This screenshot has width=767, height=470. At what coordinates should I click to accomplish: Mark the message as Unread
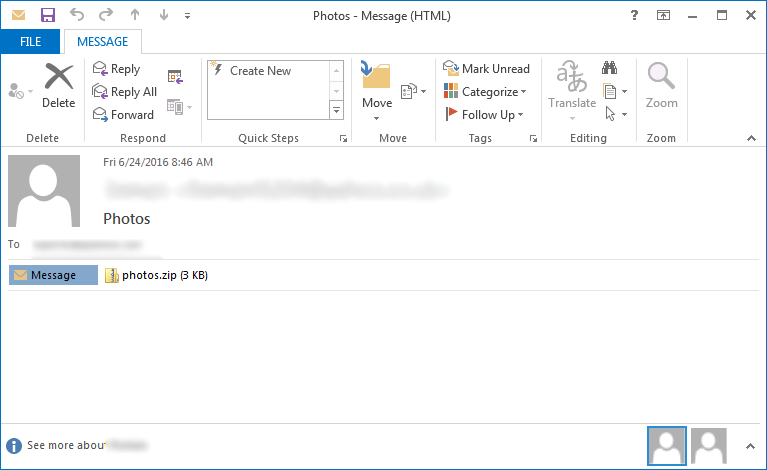486,69
